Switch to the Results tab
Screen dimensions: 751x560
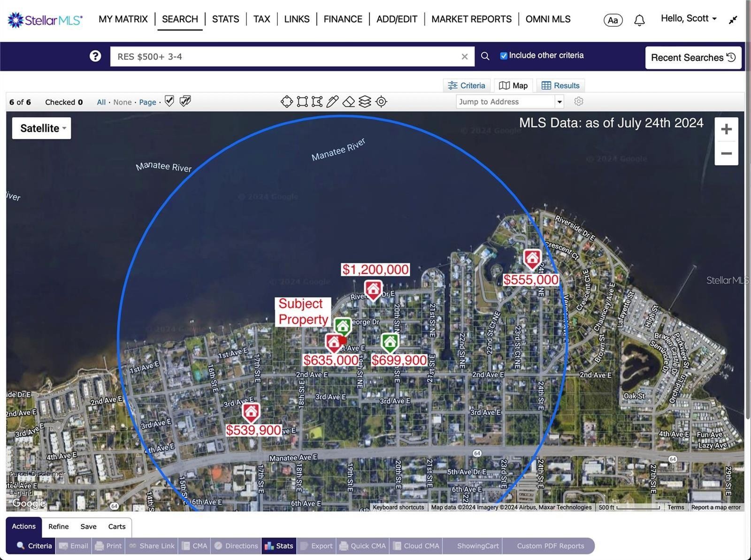(560, 85)
